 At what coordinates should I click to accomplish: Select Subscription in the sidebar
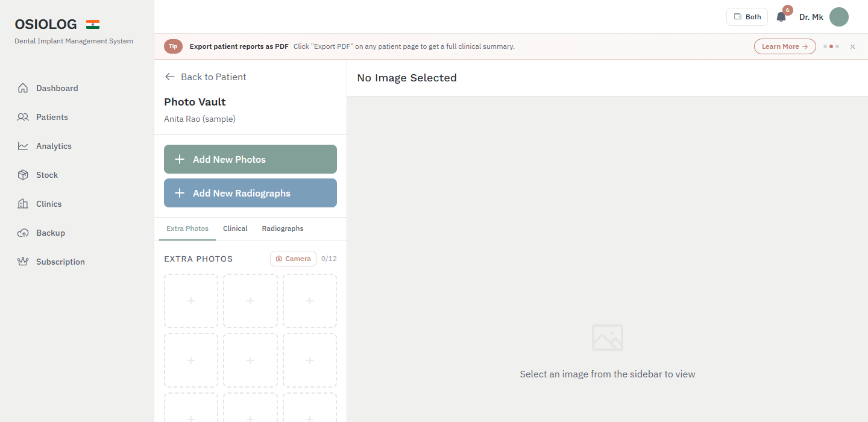coord(60,262)
